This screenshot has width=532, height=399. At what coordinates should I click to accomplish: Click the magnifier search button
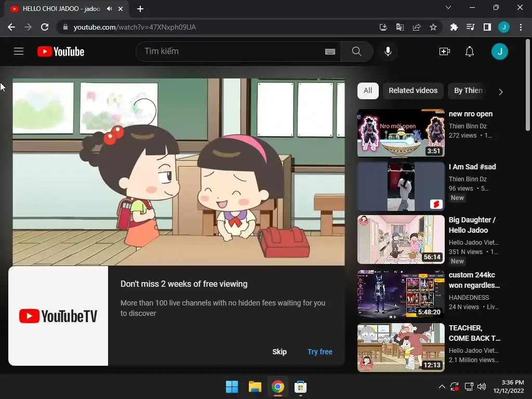tap(356, 51)
